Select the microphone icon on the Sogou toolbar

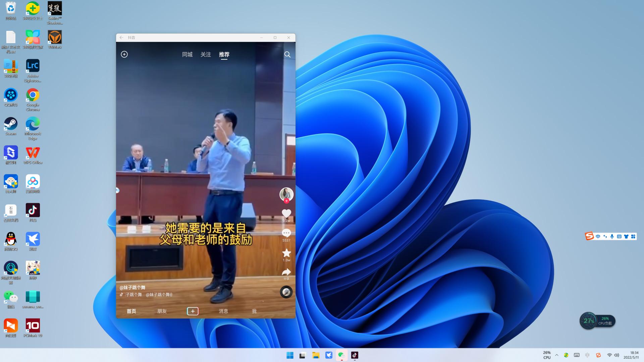coord(612,236)
